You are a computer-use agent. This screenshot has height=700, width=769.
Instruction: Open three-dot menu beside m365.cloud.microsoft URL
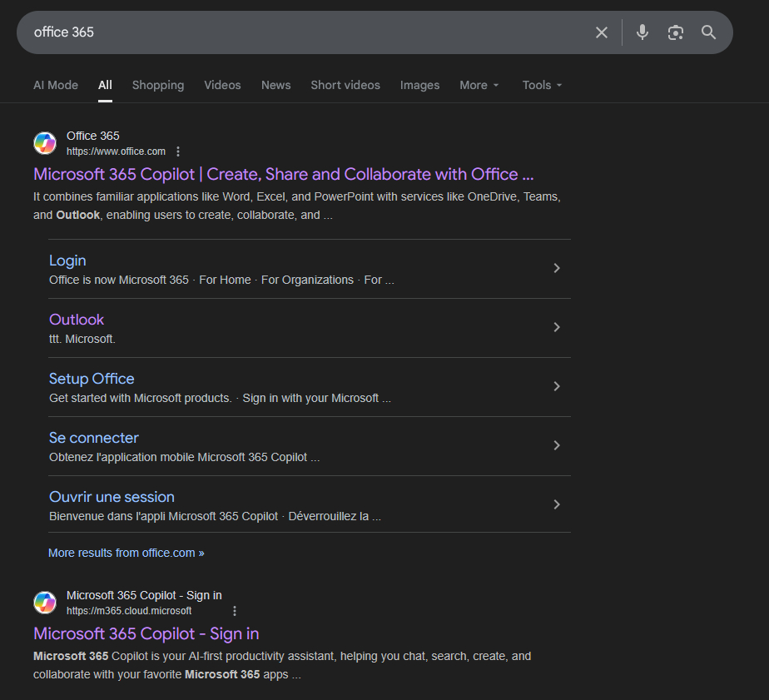point(235,611)
